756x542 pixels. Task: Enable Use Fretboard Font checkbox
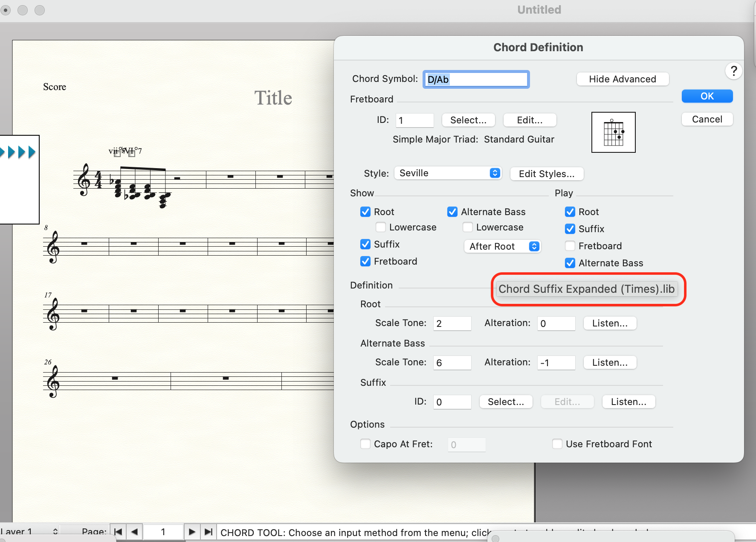pyautogui.click(x=557, y=444)
